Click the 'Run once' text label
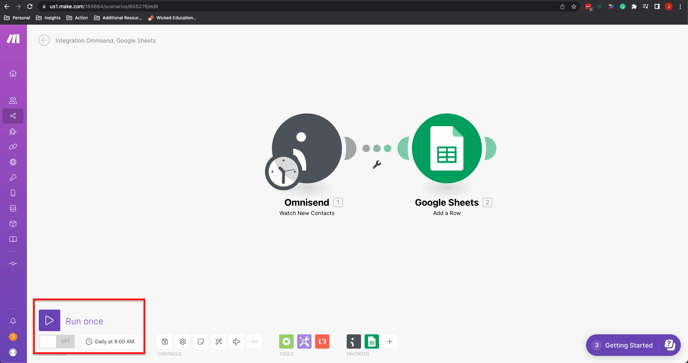Viewport: 688px width, 363px height. pyautogui.click(x=84, y=321)
